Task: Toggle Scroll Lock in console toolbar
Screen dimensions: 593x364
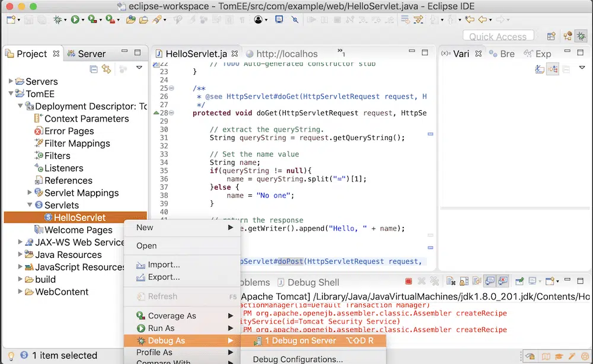Action: 464,282
